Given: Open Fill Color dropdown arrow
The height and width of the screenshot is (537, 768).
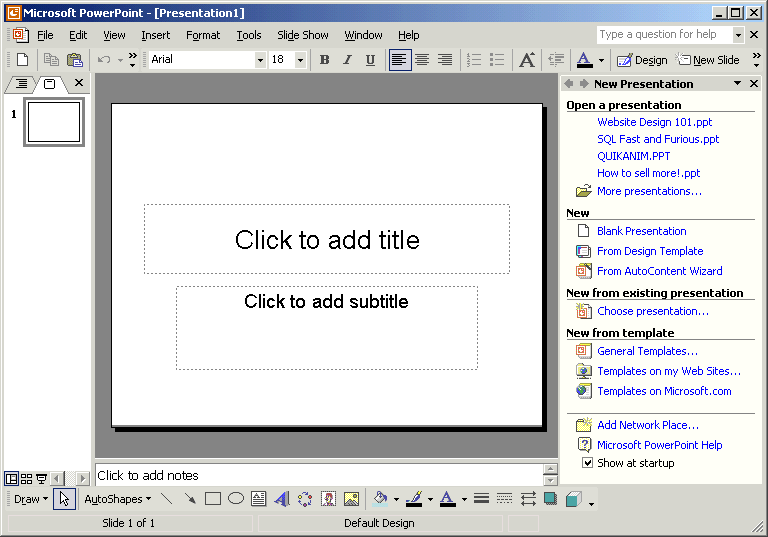Looking at the screenshot, I should (x=396, y=499).
